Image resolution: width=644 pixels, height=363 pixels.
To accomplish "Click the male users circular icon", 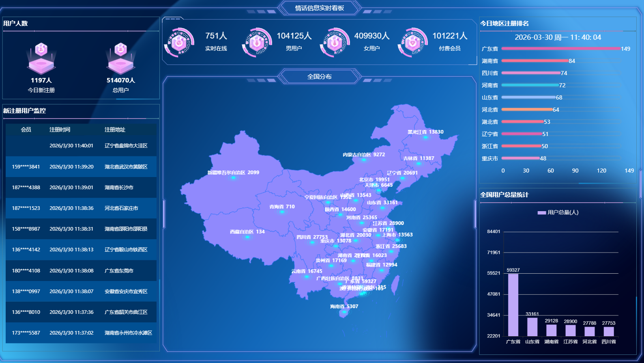I will coord(257,42).
